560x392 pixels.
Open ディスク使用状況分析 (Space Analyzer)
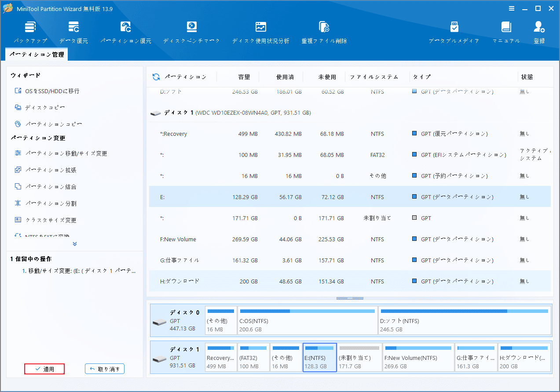click(x=261, y=33)
